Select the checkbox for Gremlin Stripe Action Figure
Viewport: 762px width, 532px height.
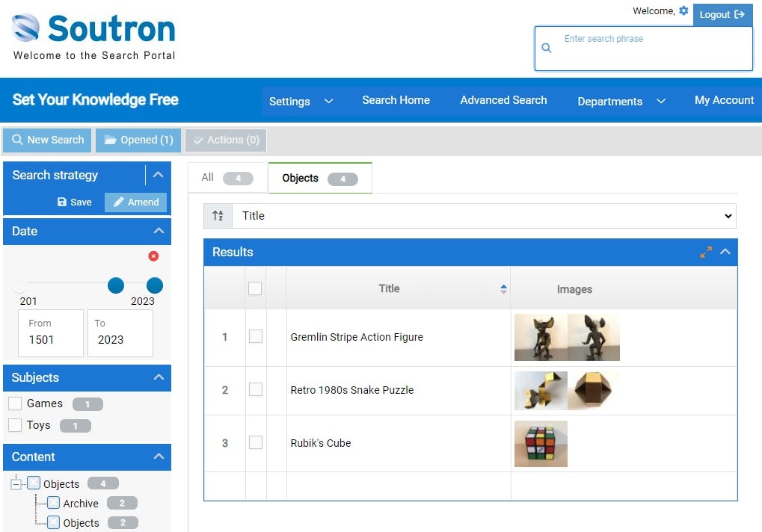[255, 336]
